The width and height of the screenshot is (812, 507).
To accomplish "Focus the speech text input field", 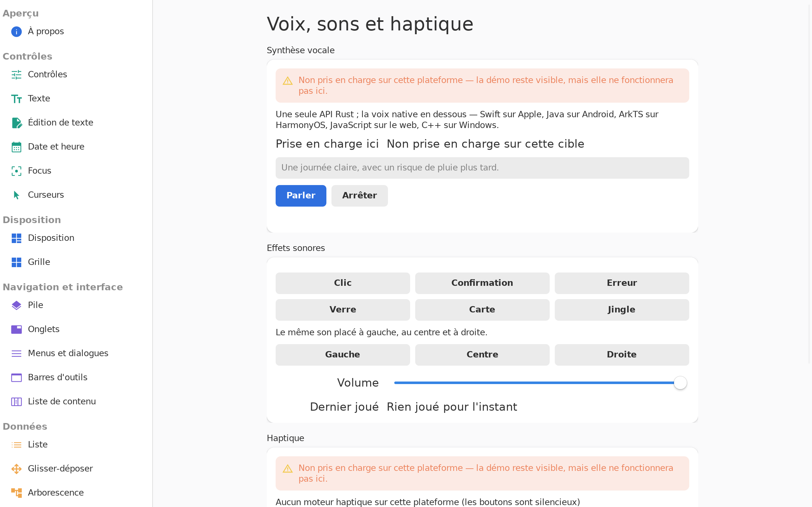I will (482, 168).
